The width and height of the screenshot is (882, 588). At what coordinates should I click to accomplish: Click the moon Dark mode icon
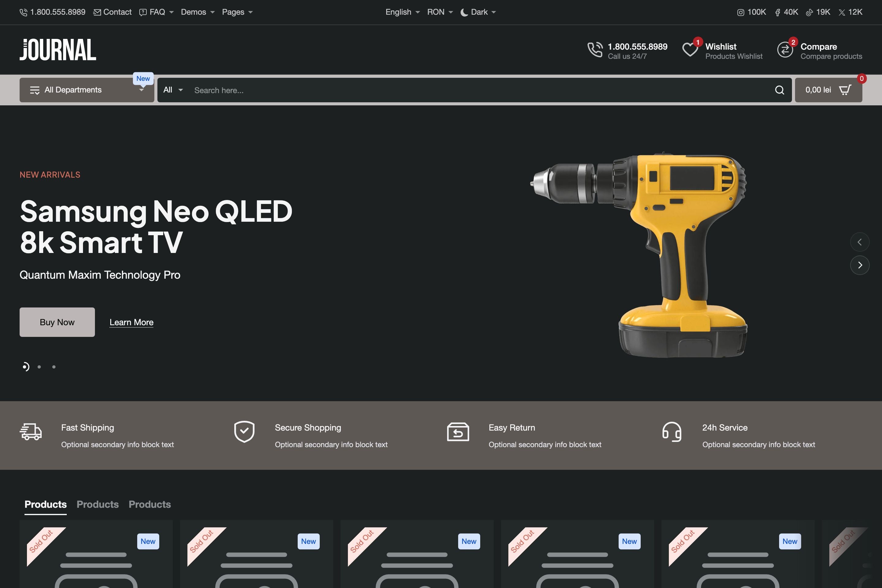(464, 12)
